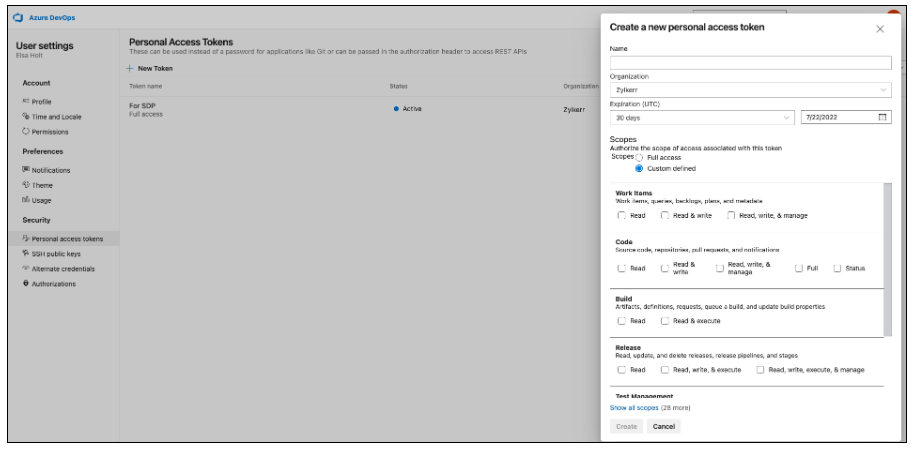Click the Permissions icon
The height and width of the screenshot is (452, 917).
click(26, 132)
